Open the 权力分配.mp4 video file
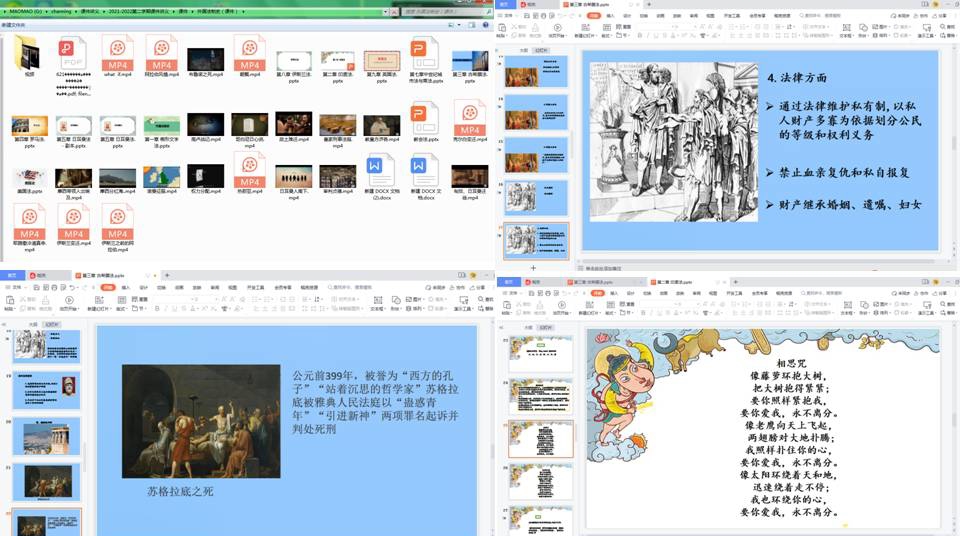The height and width of the screenshot is (536, 960). (206, 177)
